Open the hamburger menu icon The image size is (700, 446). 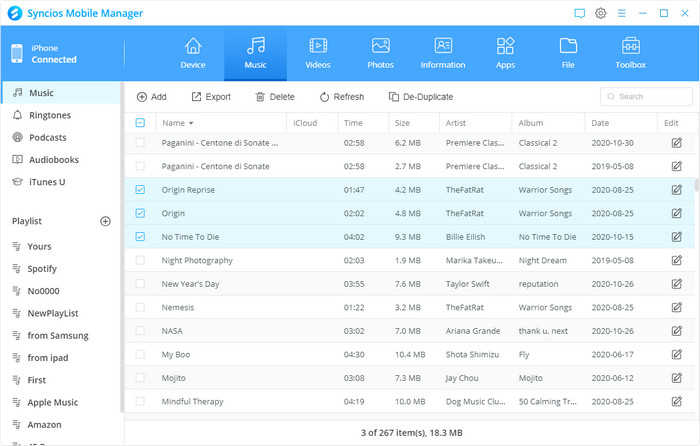[x=621, y=13]
